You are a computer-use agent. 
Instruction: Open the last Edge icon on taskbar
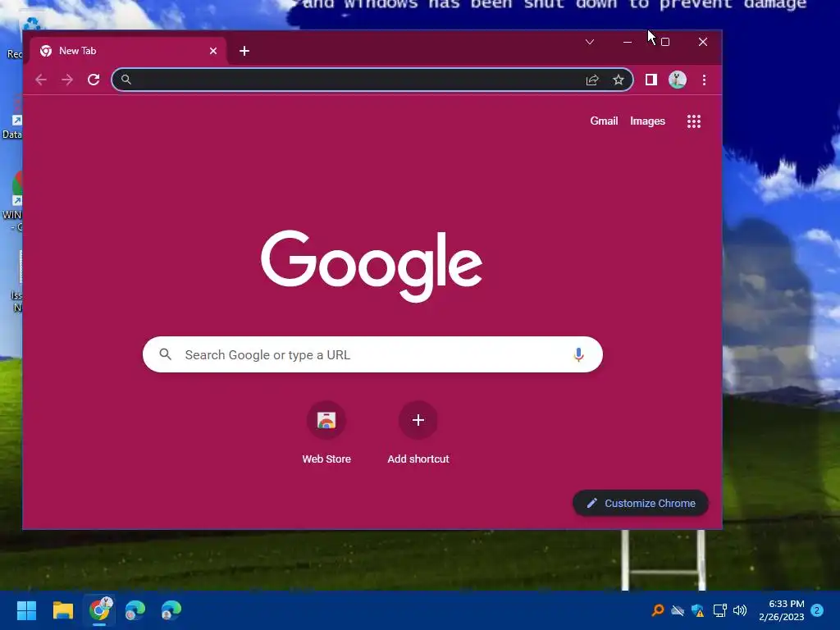coord(171,610)
